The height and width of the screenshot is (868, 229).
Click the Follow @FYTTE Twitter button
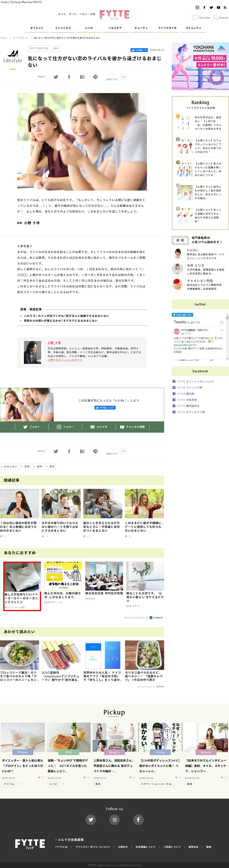tap(182, 315)
